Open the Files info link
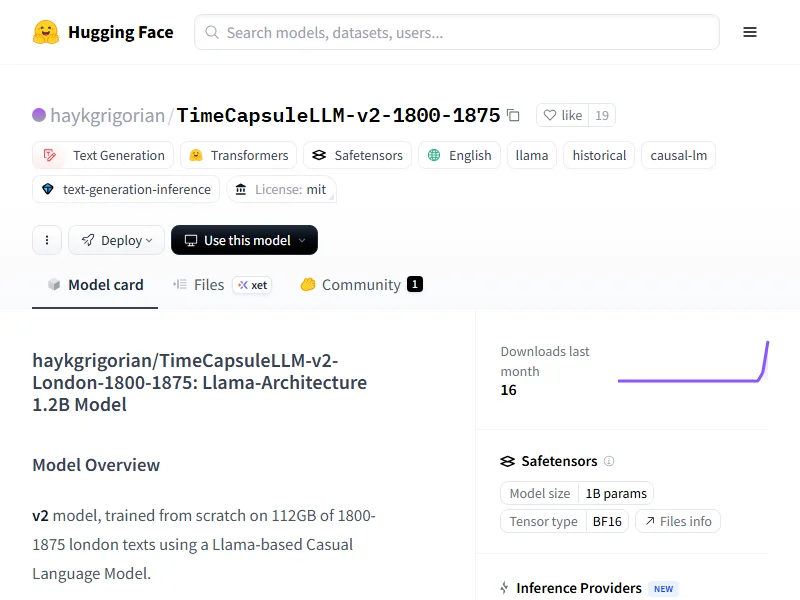This screenshot has width=800, height=600. (x=678, y=521)
